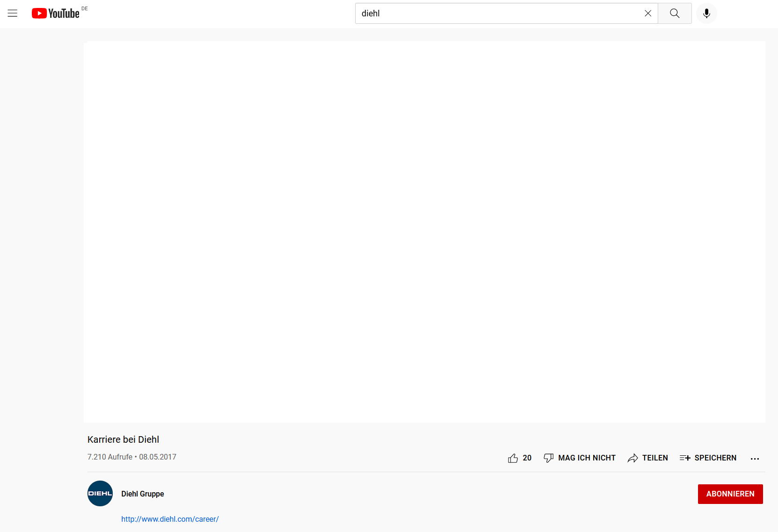Start voice search with microphone

tap(706, 14)
